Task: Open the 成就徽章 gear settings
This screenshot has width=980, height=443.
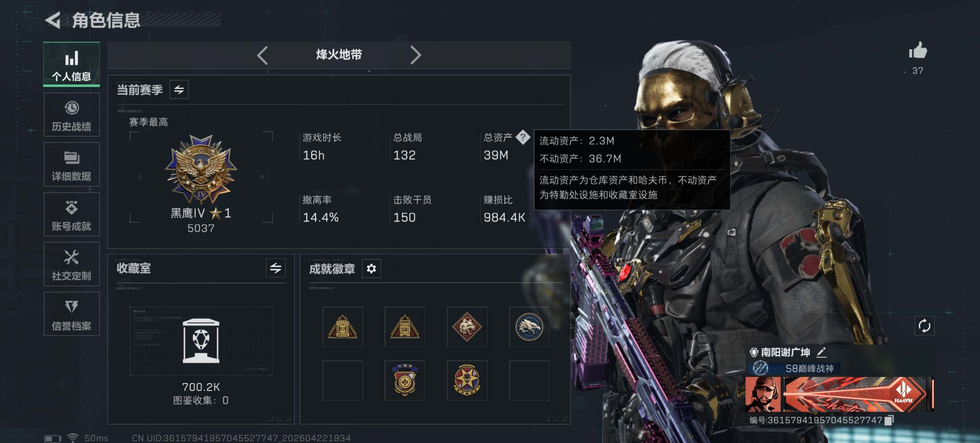Action: (371, 269)
